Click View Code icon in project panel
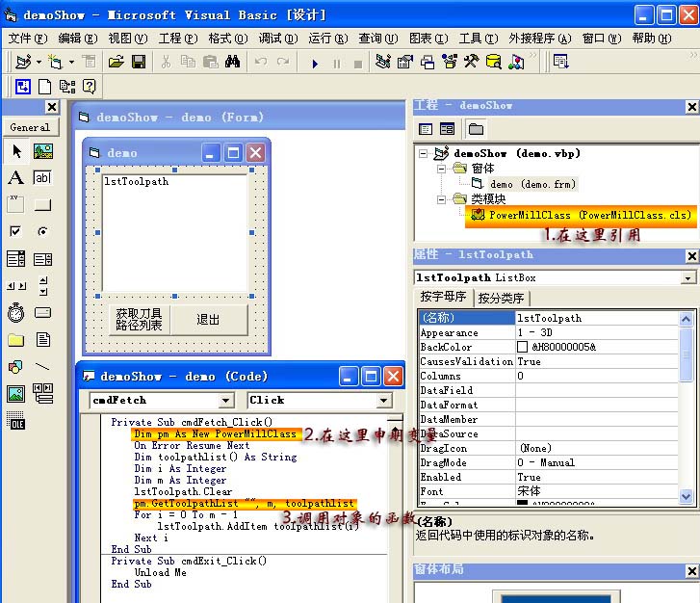Image resolution: width=700 pixels, height=603 pixels. point(426,129)
